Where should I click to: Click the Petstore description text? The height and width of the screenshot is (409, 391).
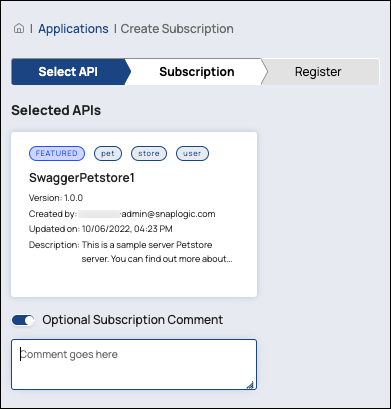pos(157,252)
